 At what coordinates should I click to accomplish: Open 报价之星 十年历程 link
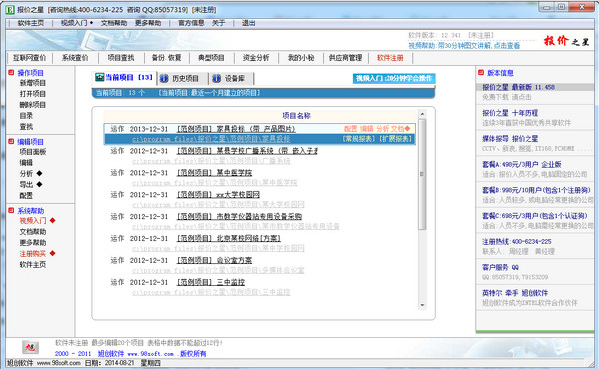pos(510,113)
